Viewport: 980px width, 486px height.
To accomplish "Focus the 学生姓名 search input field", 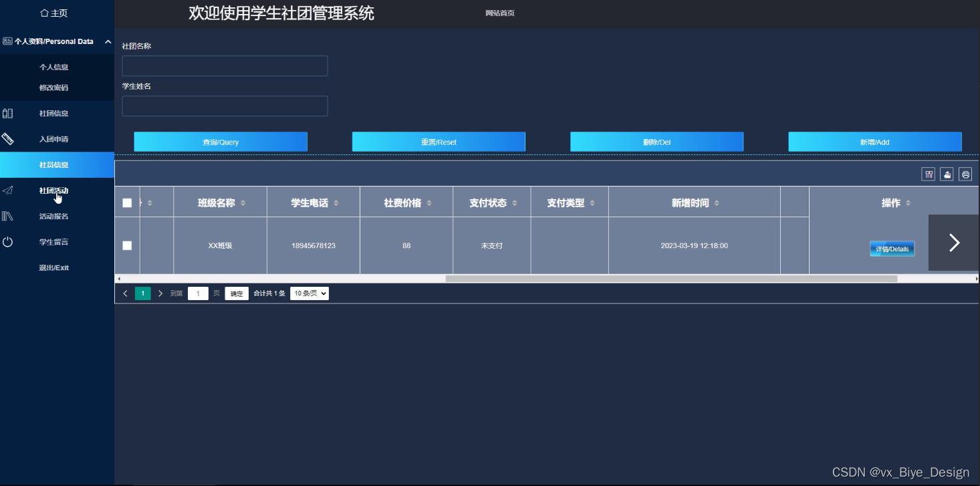I will coord(225,106).
